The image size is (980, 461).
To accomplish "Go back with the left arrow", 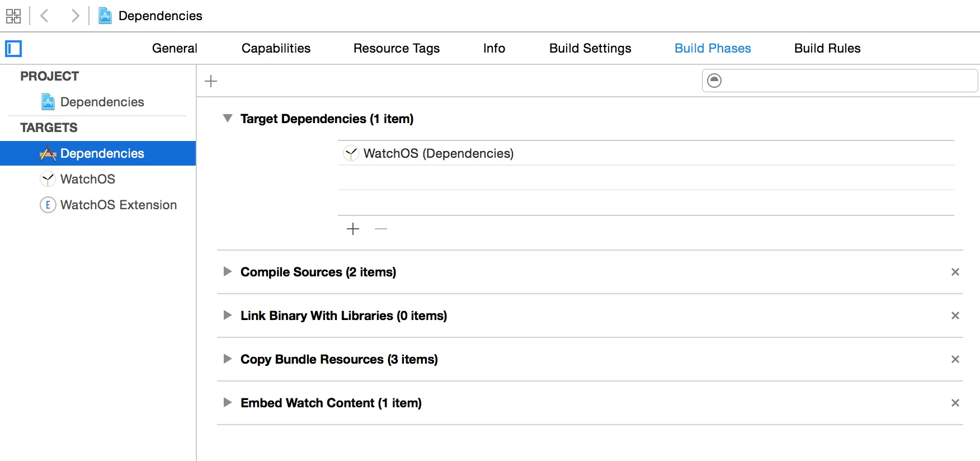I will [45, 16].
